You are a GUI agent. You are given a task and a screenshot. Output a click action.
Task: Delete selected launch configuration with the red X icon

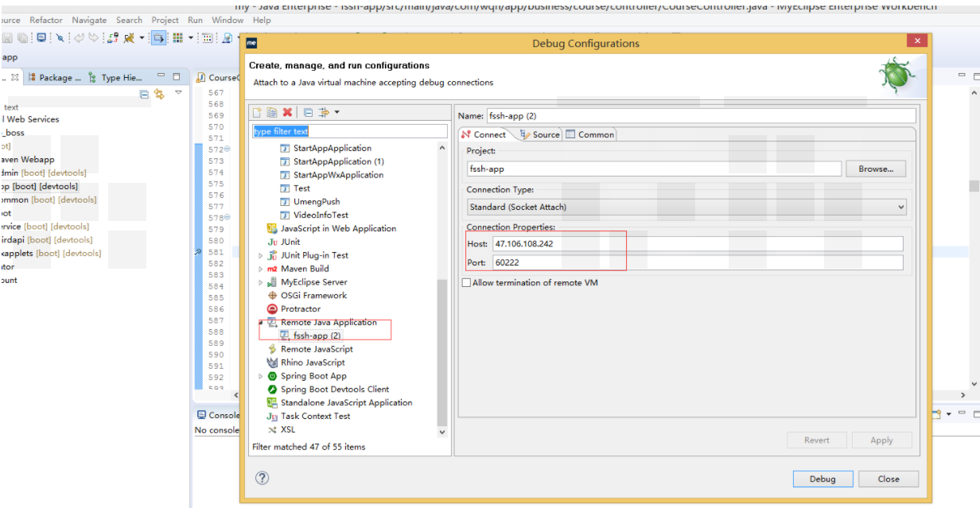(287, 113)
